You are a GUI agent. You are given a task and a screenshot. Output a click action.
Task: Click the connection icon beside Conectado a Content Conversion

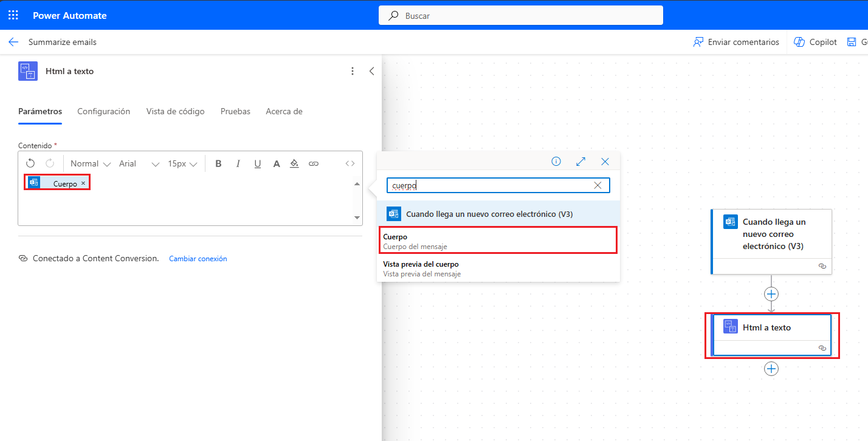(23, 258)
